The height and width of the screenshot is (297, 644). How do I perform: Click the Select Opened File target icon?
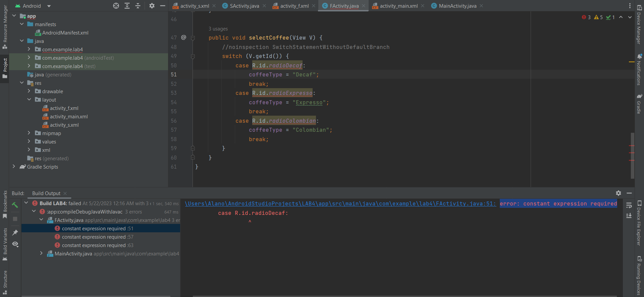coord(116,6)
